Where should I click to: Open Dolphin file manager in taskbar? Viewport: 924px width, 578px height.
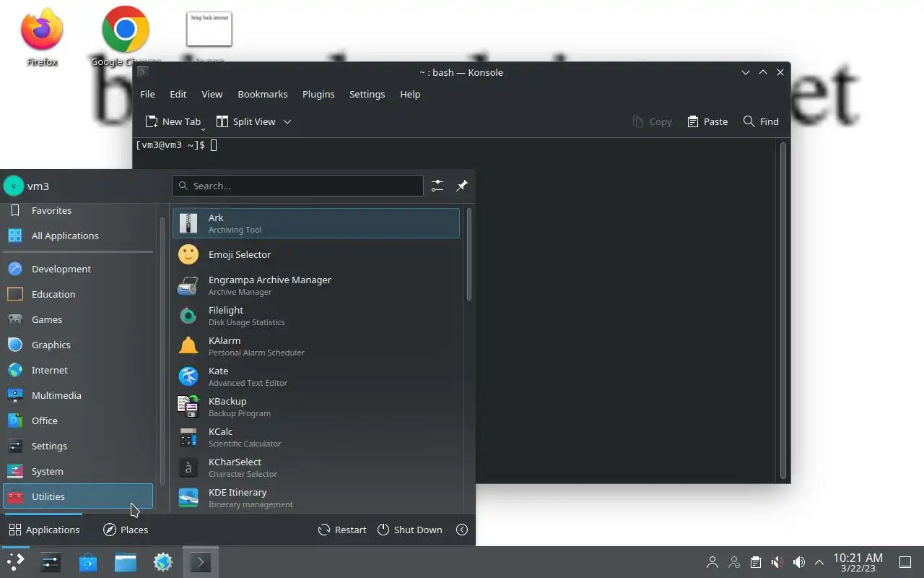pyautogui.click(x=126, y=562)
